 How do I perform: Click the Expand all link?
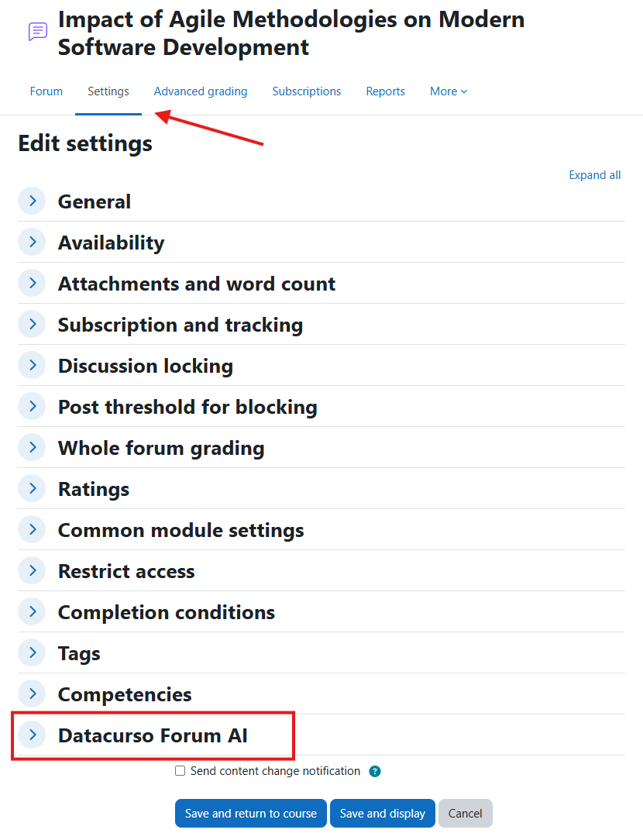pos(594,174)
